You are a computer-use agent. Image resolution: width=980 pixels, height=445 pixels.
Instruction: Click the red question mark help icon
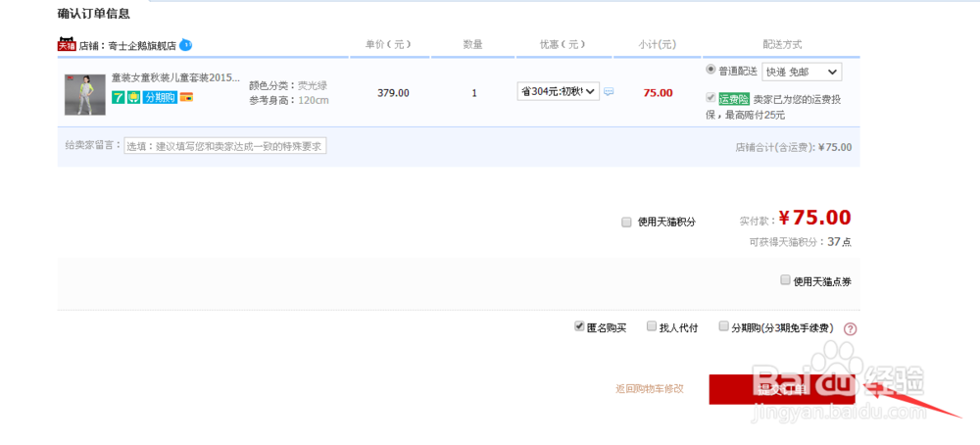(850, 328)
